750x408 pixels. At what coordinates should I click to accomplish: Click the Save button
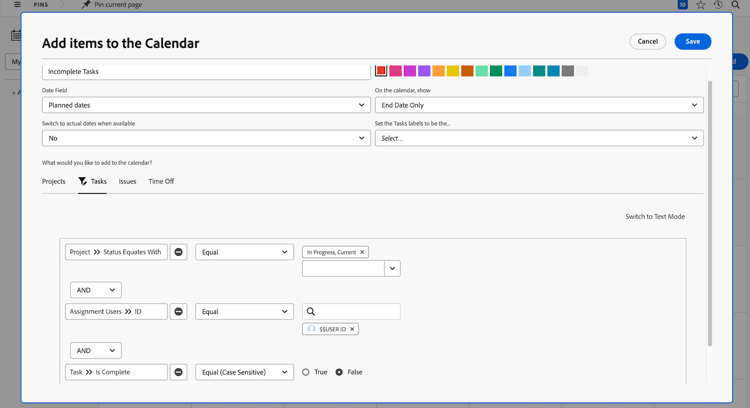(693, 42)
